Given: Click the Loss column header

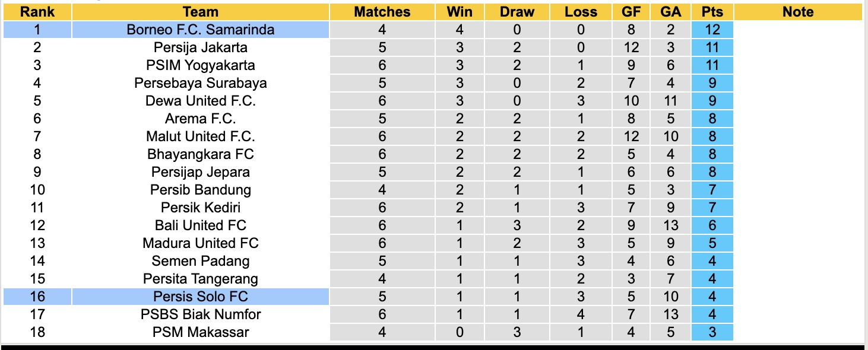Looking at the screenshot, I should [581, 12].
